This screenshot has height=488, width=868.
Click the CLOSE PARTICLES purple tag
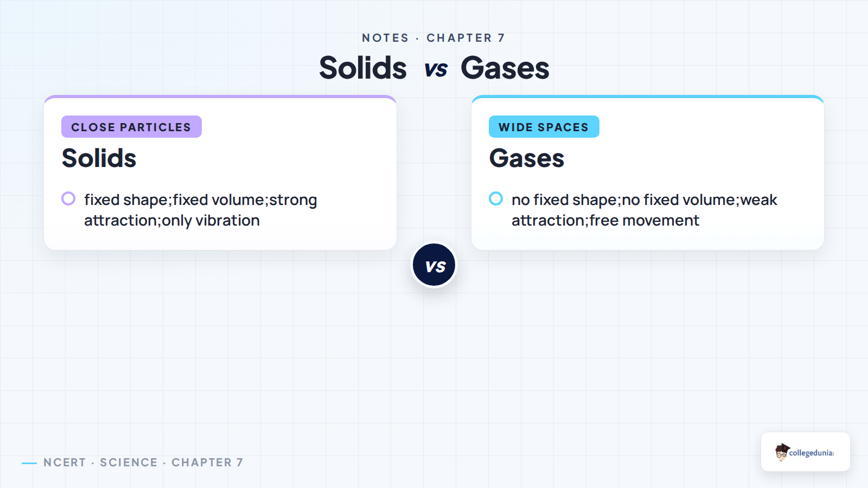tap(131, 127)
